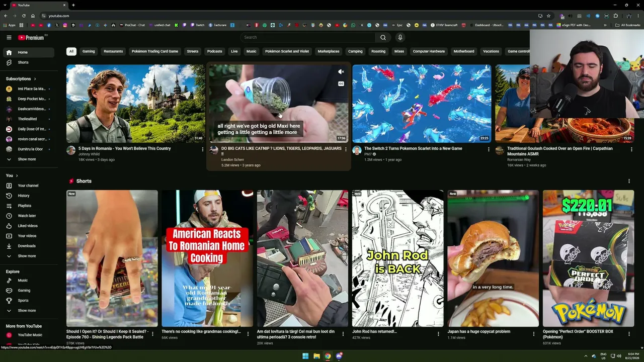Select the Podcasts filter chip

click(214, 51)
